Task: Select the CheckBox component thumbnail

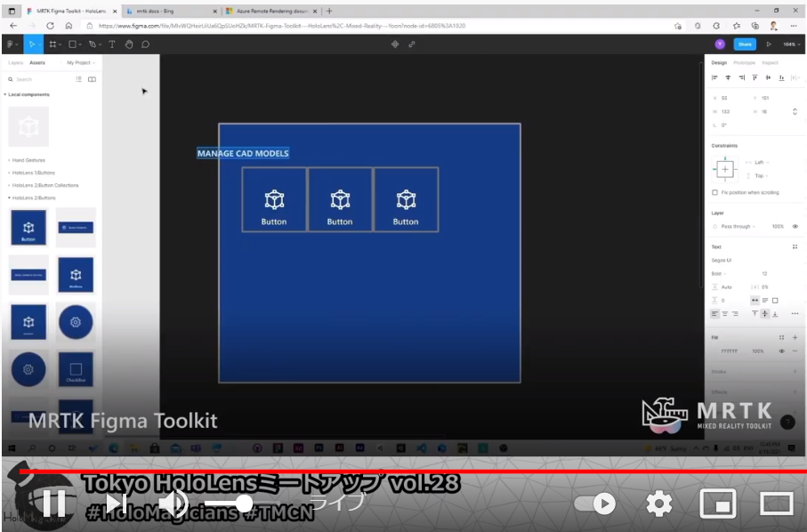Action: (76, 369)
